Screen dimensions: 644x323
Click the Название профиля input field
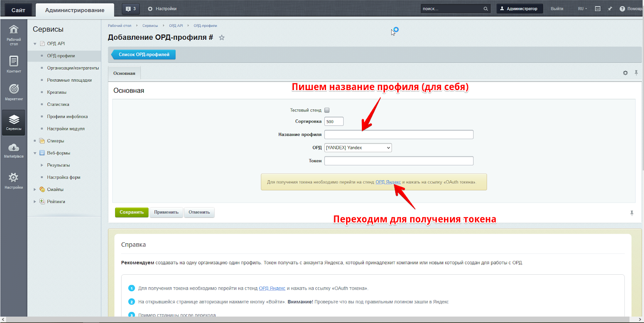pyautogui.click(x=399, y=134)
